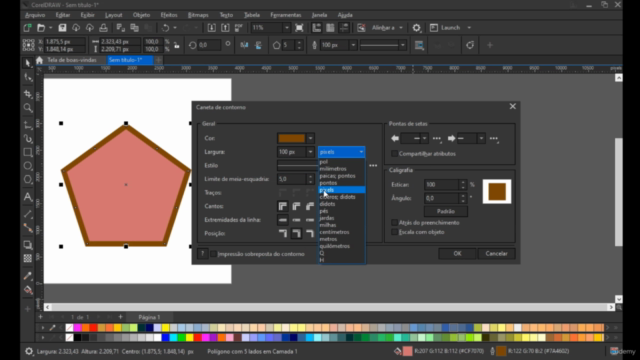This screenshot has width=640, height=360.
Task: Choose centímetros from units list
Action: pos(341,232)
